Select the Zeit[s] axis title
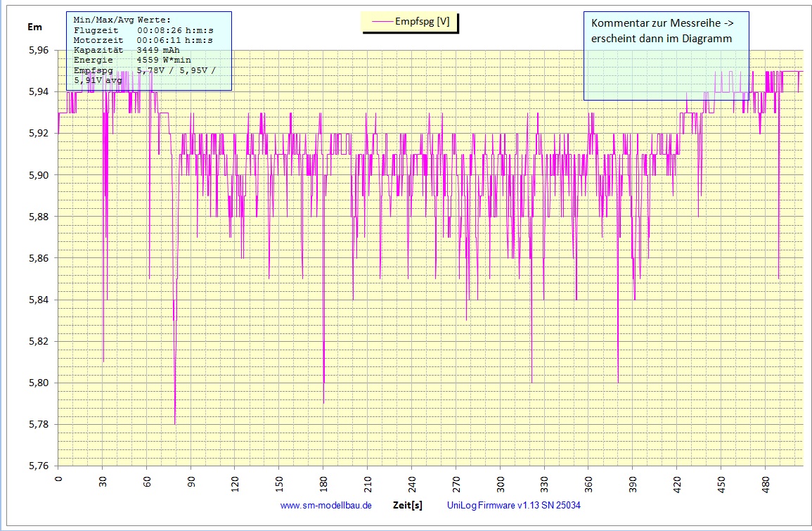 pos(408,506)
